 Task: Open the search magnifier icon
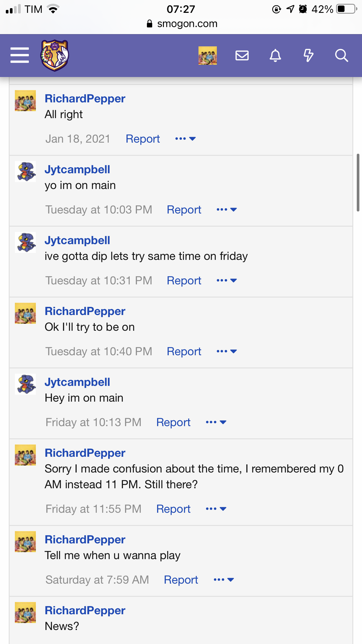(x=342, y=55)
